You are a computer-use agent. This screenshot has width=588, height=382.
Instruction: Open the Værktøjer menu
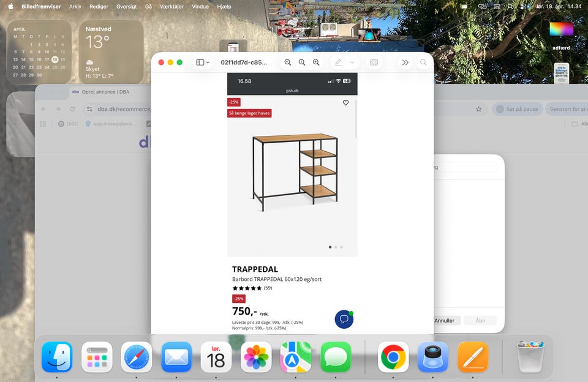coord(171,6)
